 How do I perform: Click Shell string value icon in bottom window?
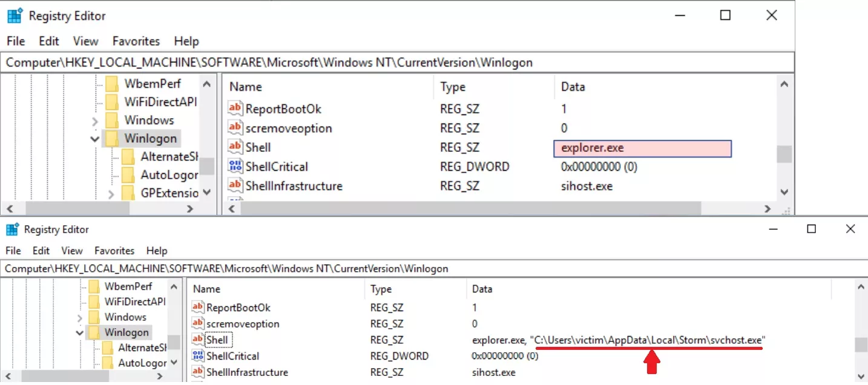(x=198, y=340)
